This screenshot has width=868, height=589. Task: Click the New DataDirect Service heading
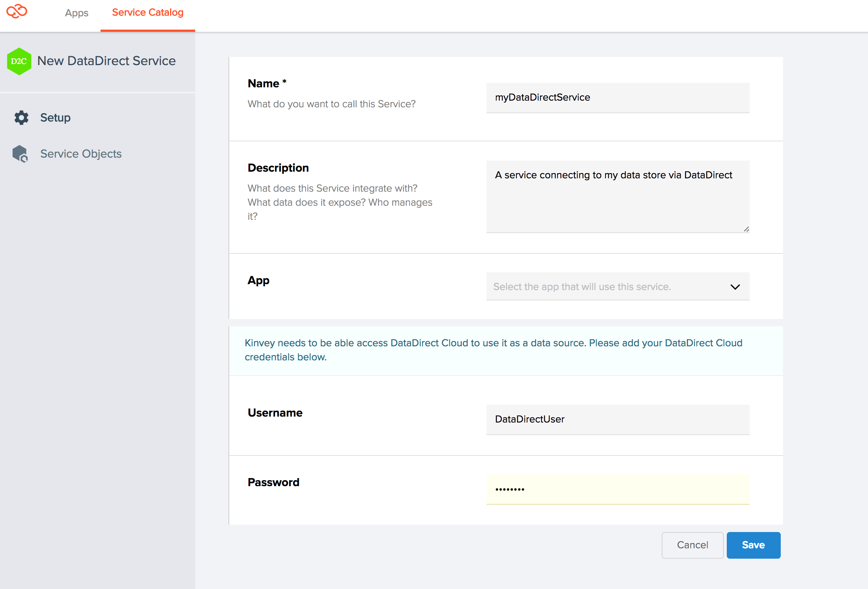pos(107,60)
